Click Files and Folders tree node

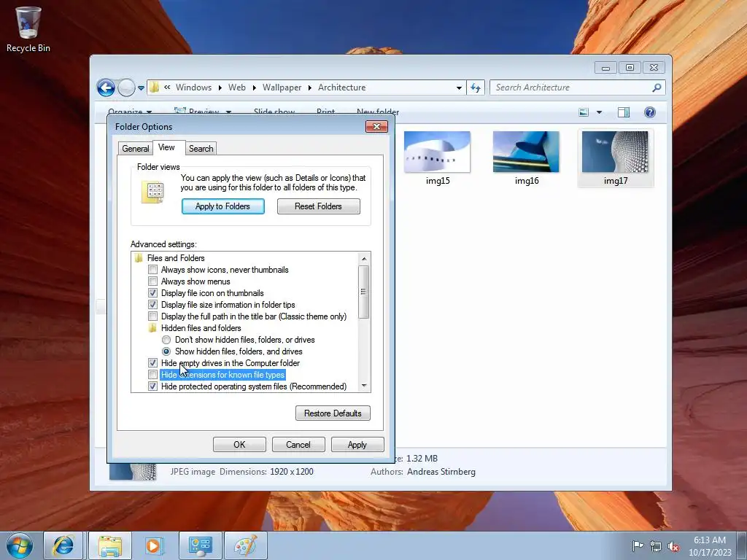click(176, 258)
